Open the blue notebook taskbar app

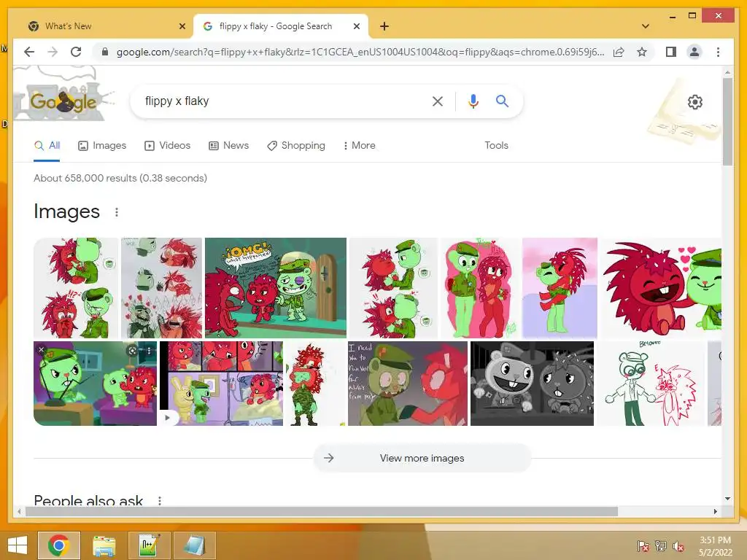coord(195,545)
